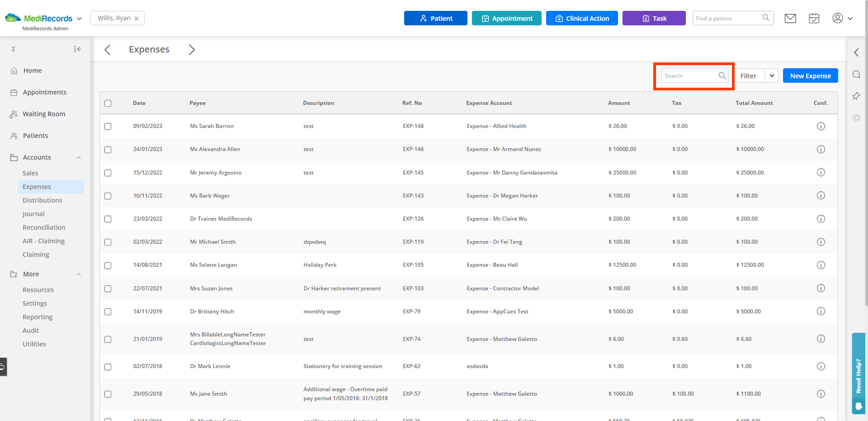Open Appointments in sidebar
Screen dimensions: 868x421
click(44, 92)
